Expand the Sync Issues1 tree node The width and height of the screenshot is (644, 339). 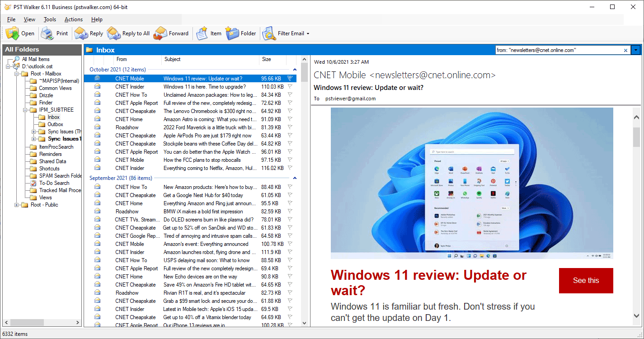pyautogui.click(x=34, y=139)
